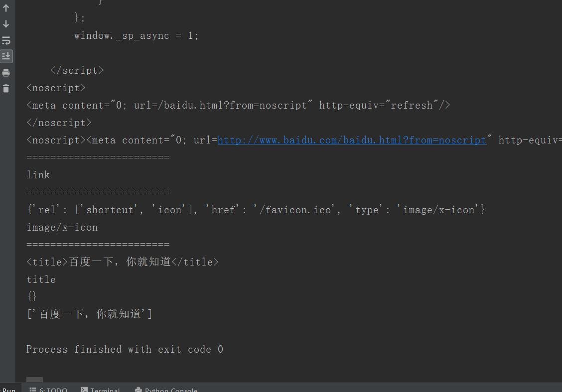Viewport: 562px width, 392px height.
Task: Click the closing '</noscript>' line
Action: [x=59, y=123]
